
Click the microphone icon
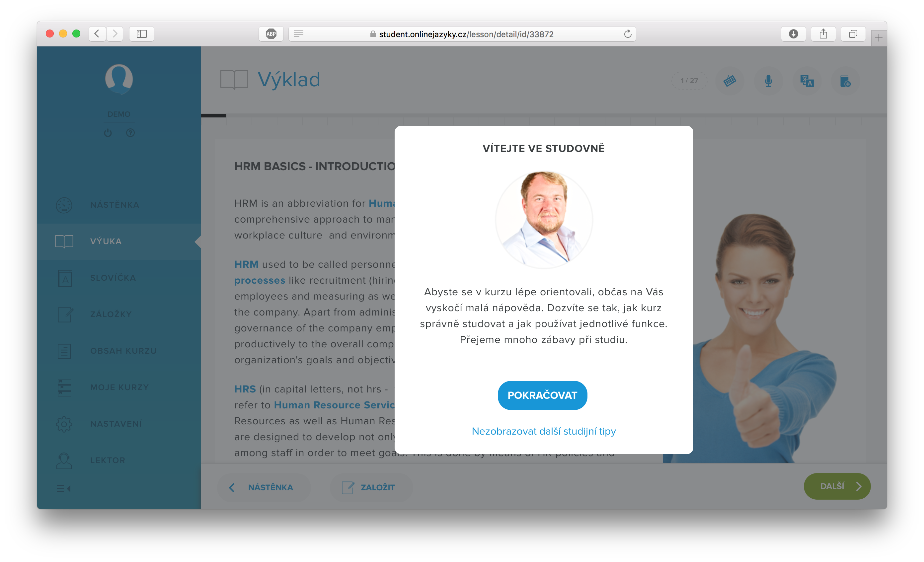tap(768, 81)
